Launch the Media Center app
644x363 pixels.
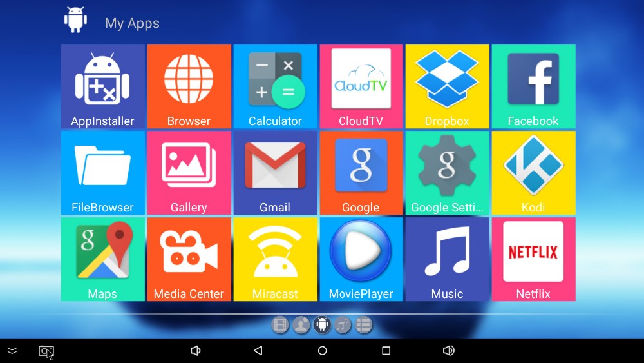(x=189, y=259)
